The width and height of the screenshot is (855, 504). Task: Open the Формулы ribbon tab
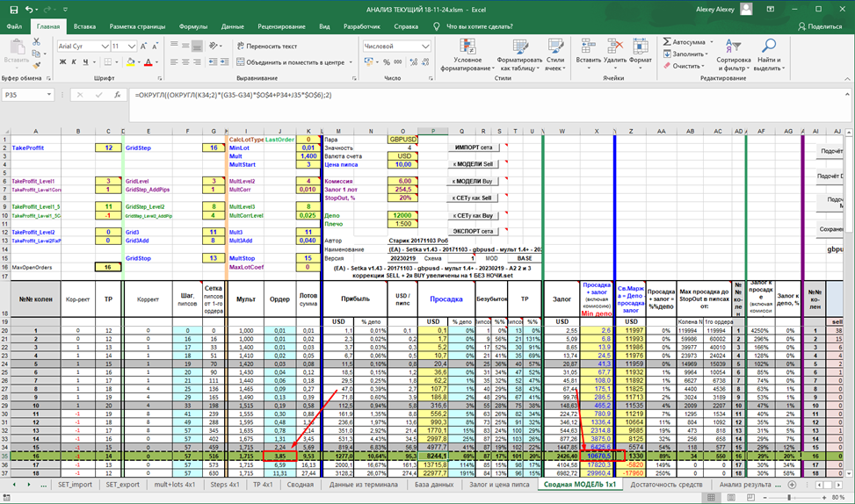coord(193,26)
